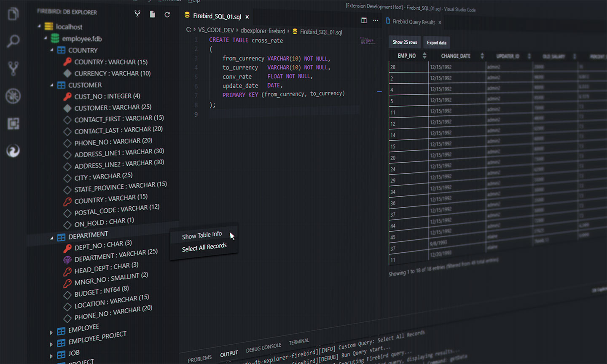This screenshot has height=364, width=607.
Task: Refresh the DB Explorer tree
Action: pyautogui.click(x=167, y=14)
